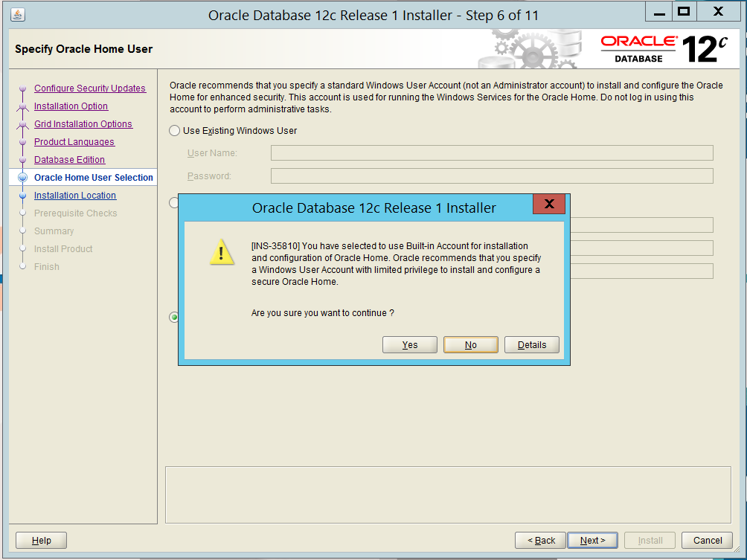Close the INS-35810 warning dialog

[548, 204]
